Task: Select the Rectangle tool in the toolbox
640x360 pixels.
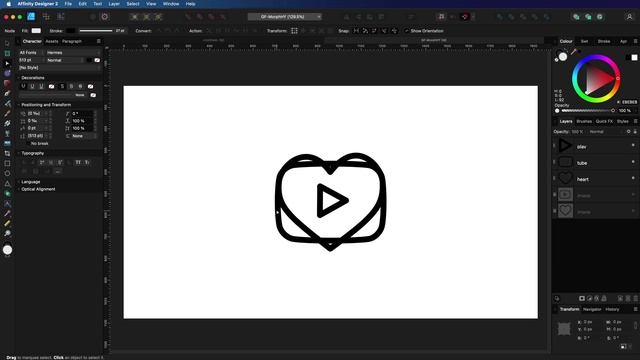Action: pyautogui.click(x=7, y=163)
